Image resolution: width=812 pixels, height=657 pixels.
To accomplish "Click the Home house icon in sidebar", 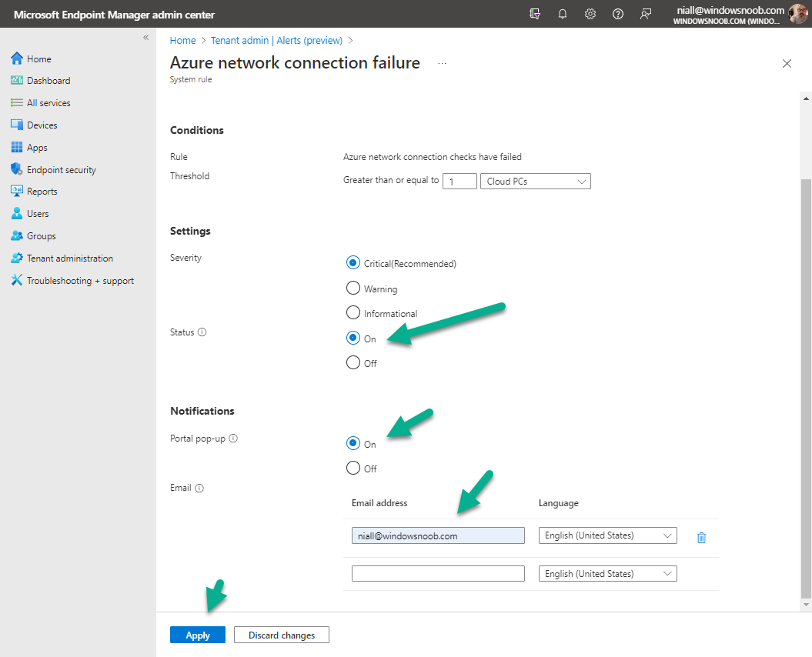I will pyautogui.click(x=17, y=58).
